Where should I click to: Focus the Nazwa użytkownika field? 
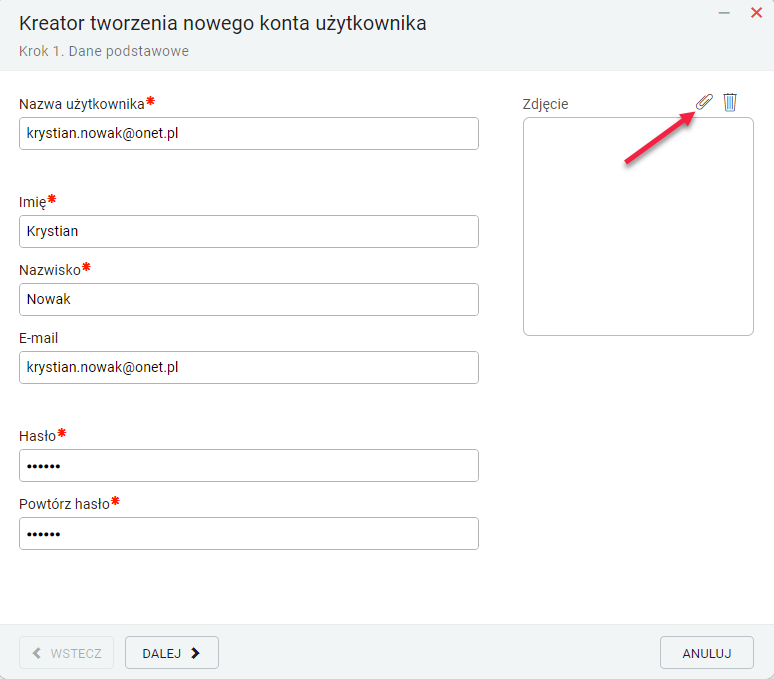[x=249, y=133]
